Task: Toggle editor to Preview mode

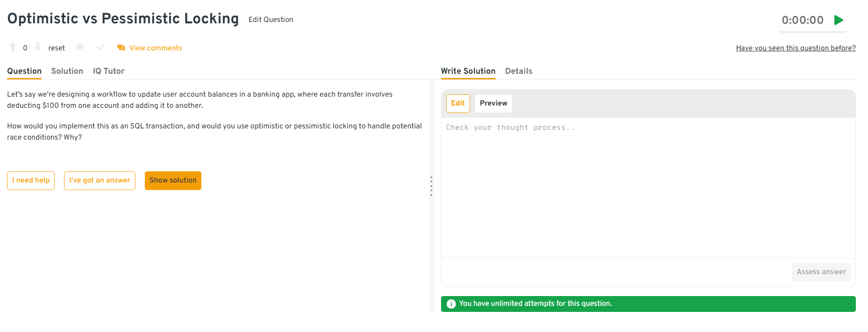Action: [x=493, y=103]
